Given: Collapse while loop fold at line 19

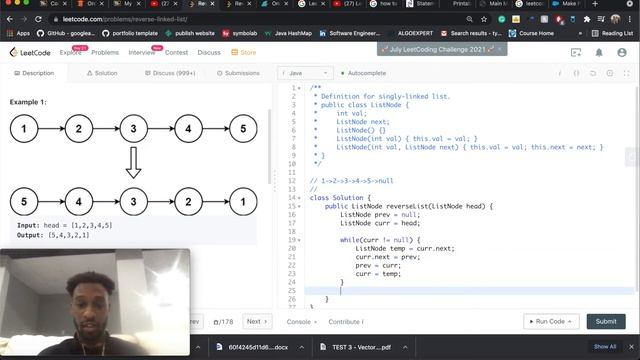Looking at the screenshot, I should click(x=299, y=240).
